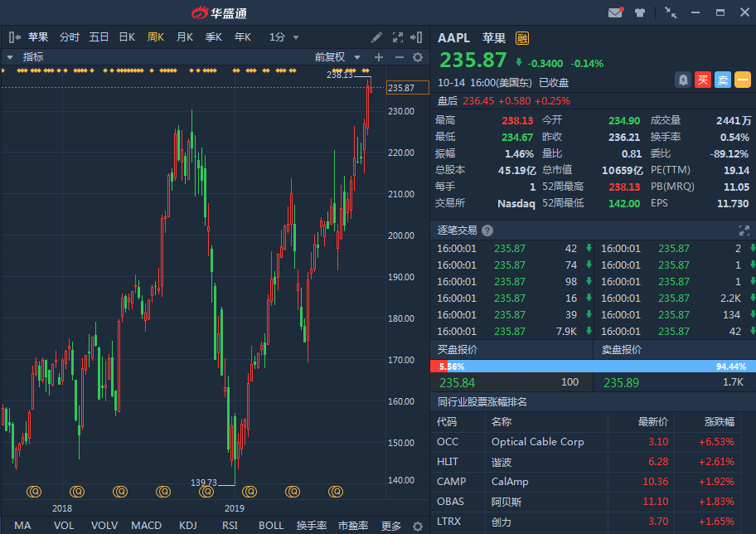Expand the chart to fullscreen

[398, 37]
